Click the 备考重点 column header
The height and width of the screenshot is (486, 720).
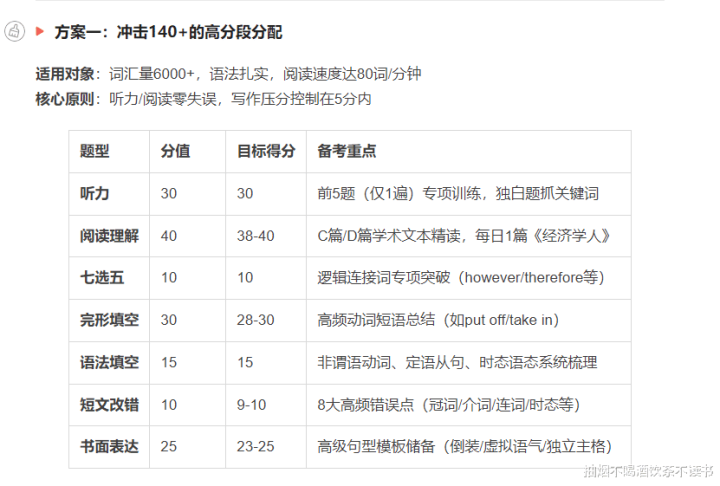(347, 151)
